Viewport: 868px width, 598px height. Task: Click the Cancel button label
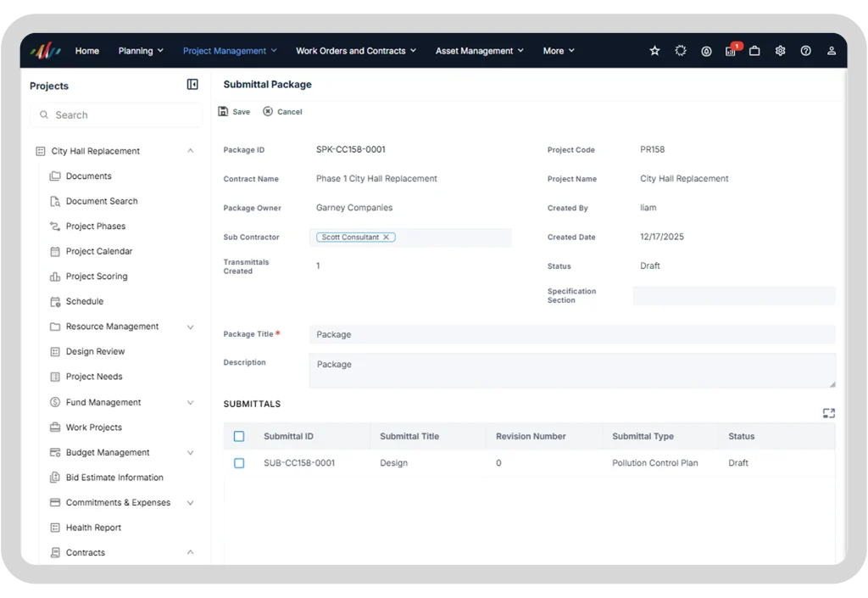[290, 112]
